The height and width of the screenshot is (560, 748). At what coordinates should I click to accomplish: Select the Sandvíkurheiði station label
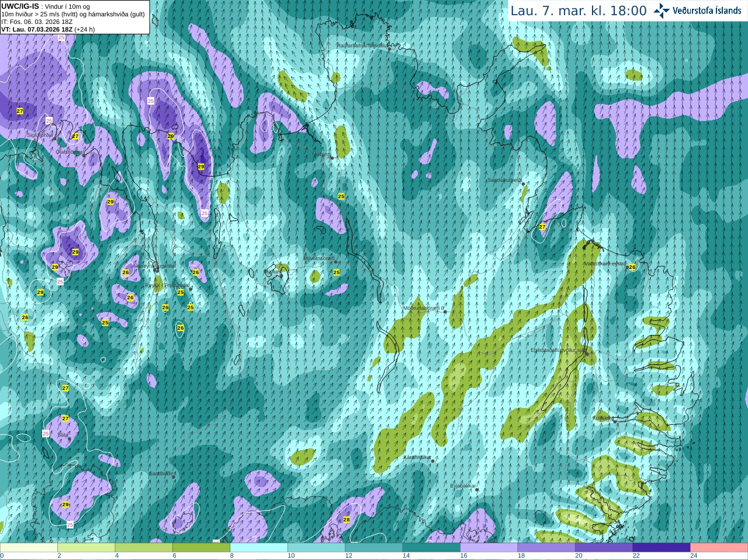[504, 180]
